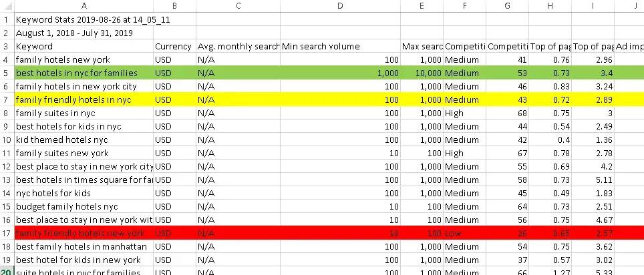Screen dimensions: 644x275
Task: Click the 'Currency' header cell
Action: pyautogui.click(x=174, y=46)
